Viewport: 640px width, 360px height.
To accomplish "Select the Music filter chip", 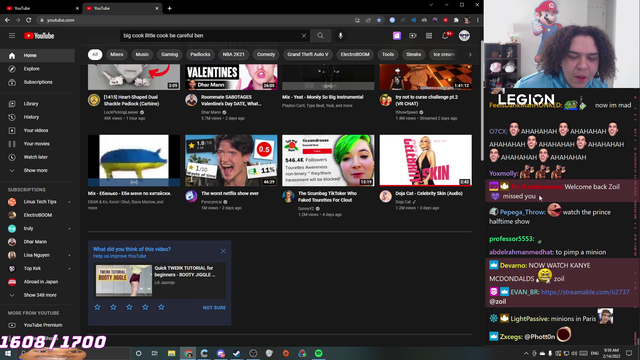I will (142, 54).
